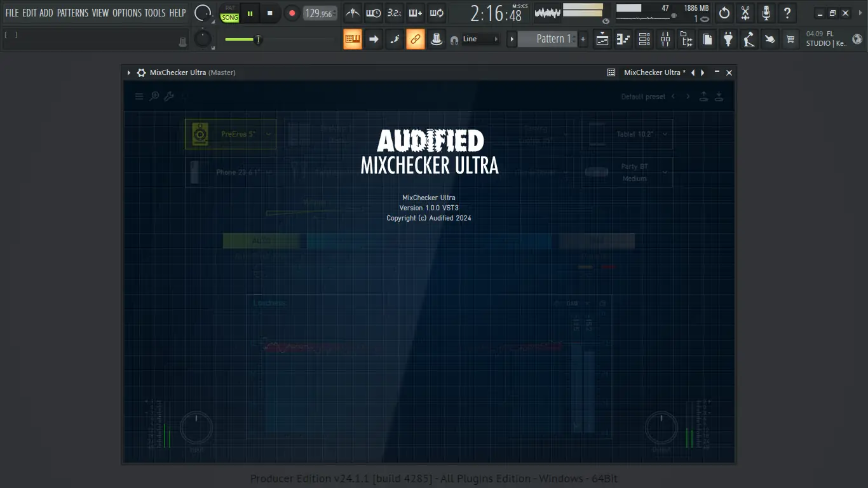Click the microphone recording icon
Viewport: 868px width, 488px height.
click(x=766, y=13)
